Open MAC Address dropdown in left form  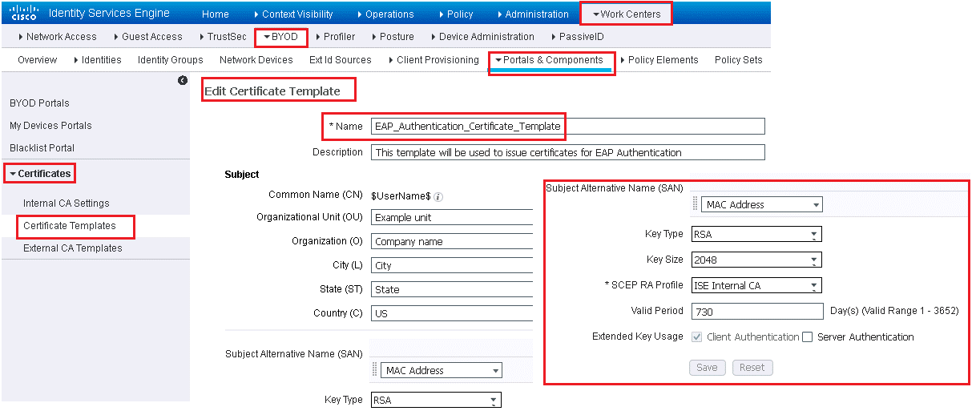tap(442, 370)
